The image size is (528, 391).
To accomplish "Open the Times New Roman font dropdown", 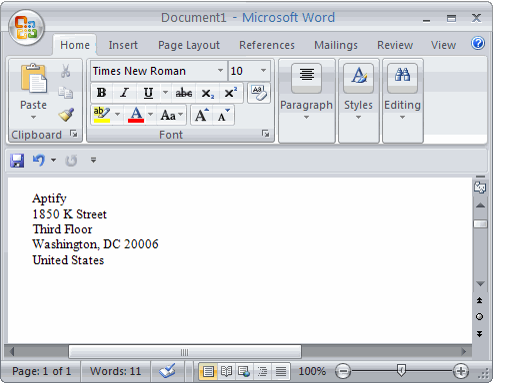I will tap(220, 71).
